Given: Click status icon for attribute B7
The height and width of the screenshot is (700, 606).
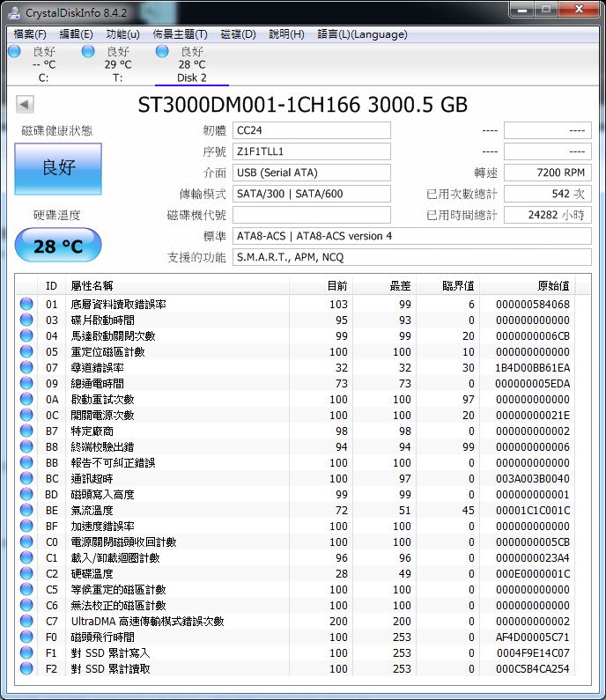Looking at the screenshot, I should [26, 431].
